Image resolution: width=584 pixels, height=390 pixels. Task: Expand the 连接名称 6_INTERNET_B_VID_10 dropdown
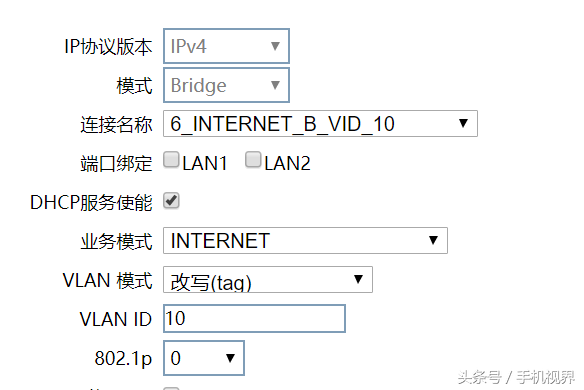[320, 124]
